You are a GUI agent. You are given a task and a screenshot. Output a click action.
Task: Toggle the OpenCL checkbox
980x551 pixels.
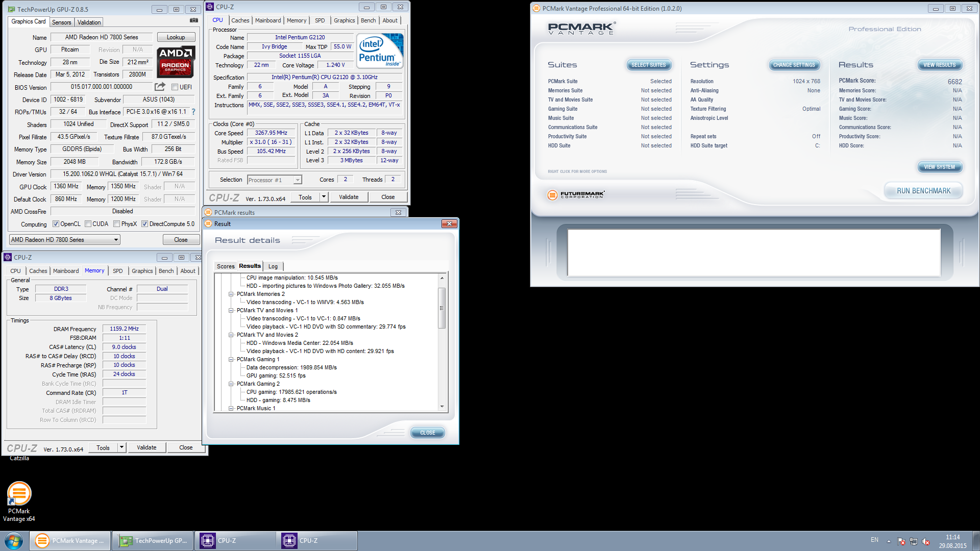(56, 224)
